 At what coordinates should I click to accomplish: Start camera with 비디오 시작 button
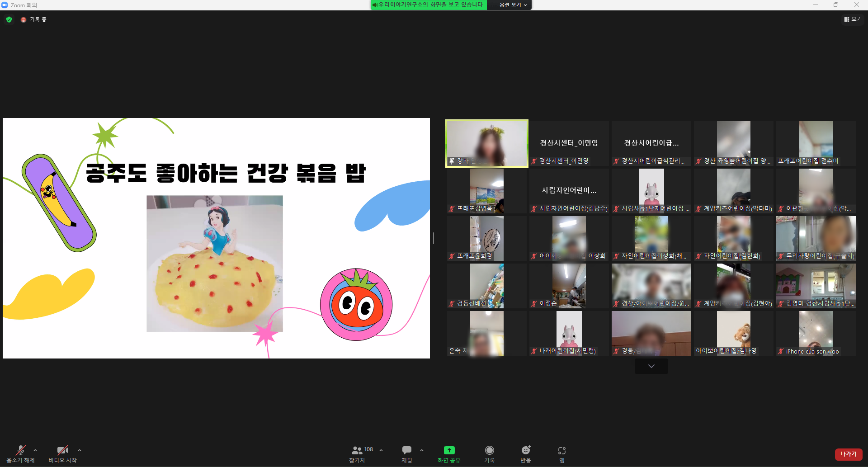(x=62, y=454)
